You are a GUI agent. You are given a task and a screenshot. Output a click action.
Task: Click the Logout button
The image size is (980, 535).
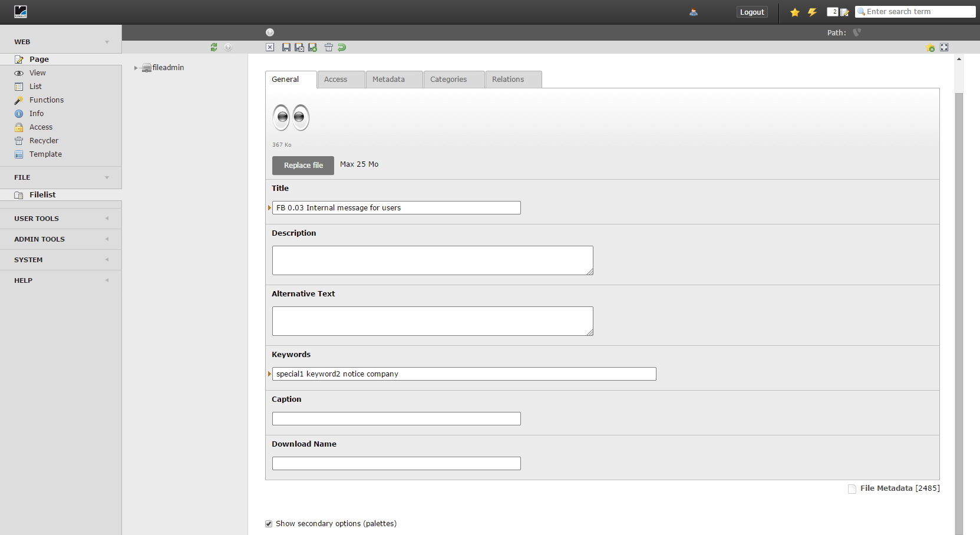coord(752,12)
